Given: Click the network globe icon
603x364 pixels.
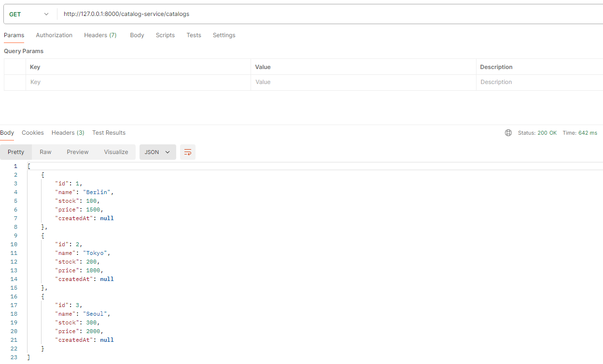Looking at the screenshot, I should pos(508,133).
